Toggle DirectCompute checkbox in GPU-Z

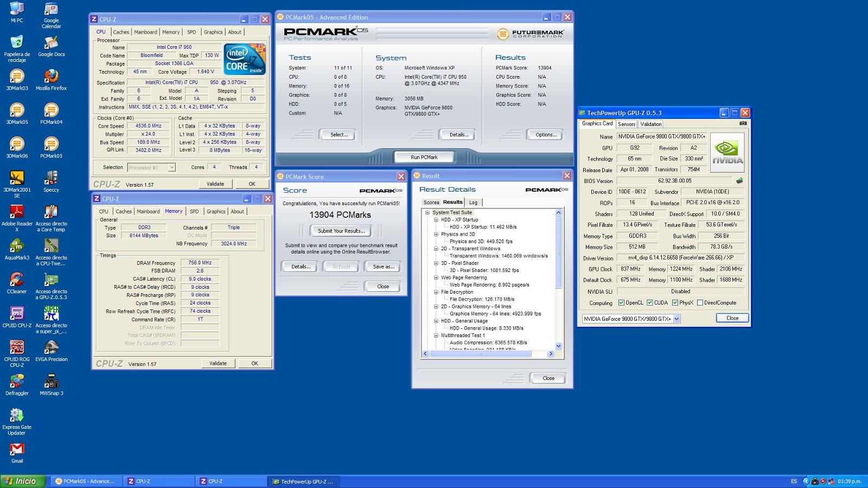[700, 303]
